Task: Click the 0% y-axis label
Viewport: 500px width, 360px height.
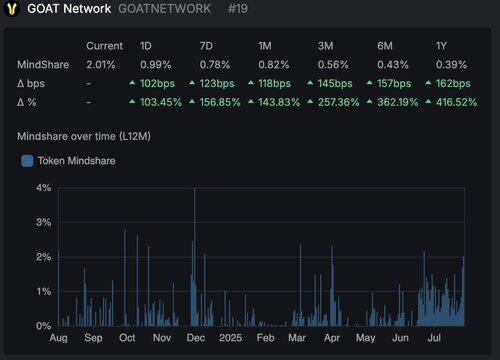Action: [x=44, y=326]
